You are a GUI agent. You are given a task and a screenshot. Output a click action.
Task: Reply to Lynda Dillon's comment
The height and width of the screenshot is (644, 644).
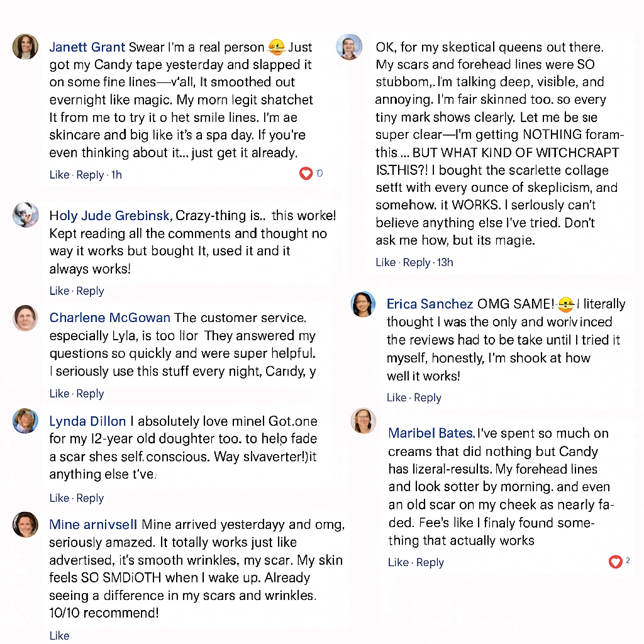pyautogui.click(x=91, y=498)
